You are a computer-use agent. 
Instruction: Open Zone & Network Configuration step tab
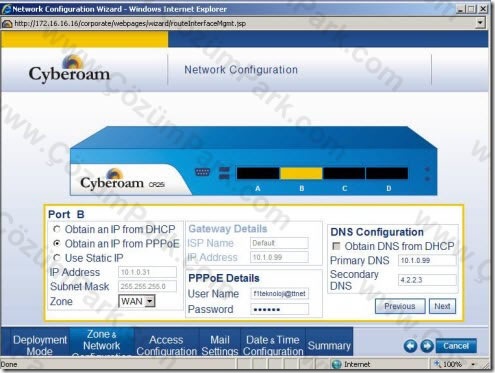point(102,342)
